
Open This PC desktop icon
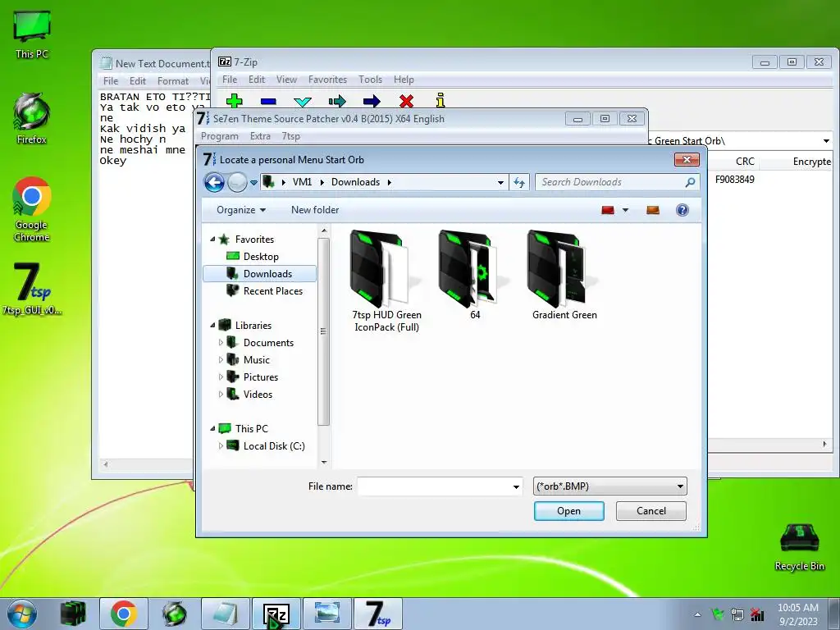pyautogui.click(x=32, y=34)
